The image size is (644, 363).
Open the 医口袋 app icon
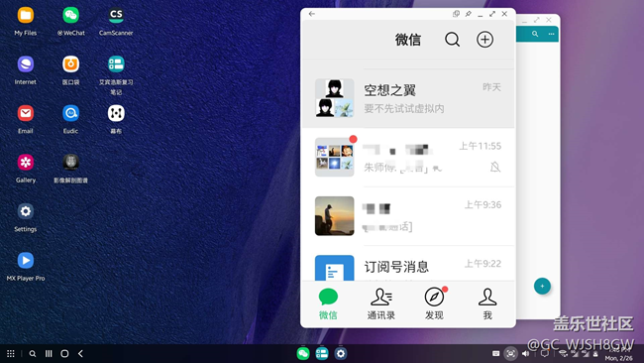coord(70,64)
